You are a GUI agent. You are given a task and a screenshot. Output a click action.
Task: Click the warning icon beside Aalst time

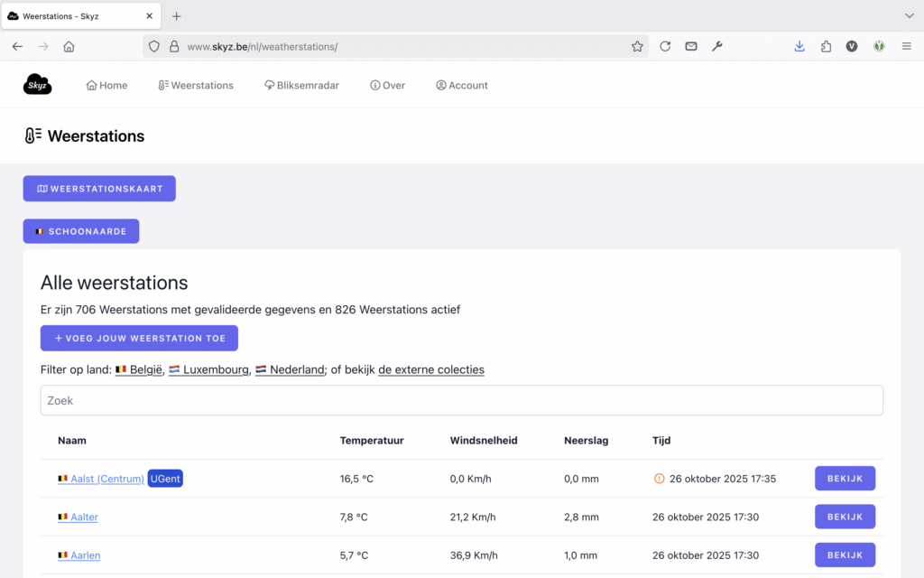tap(659, 479)
